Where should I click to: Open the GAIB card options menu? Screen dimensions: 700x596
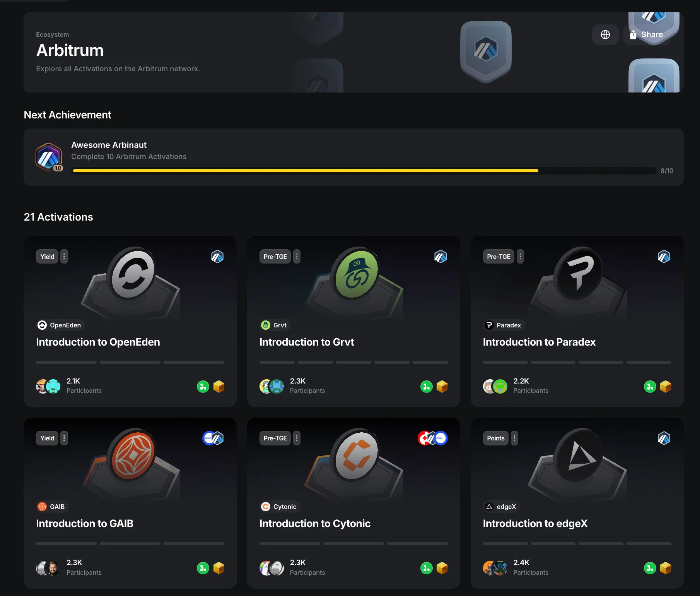pyautogui.click(x=64, y=438)
